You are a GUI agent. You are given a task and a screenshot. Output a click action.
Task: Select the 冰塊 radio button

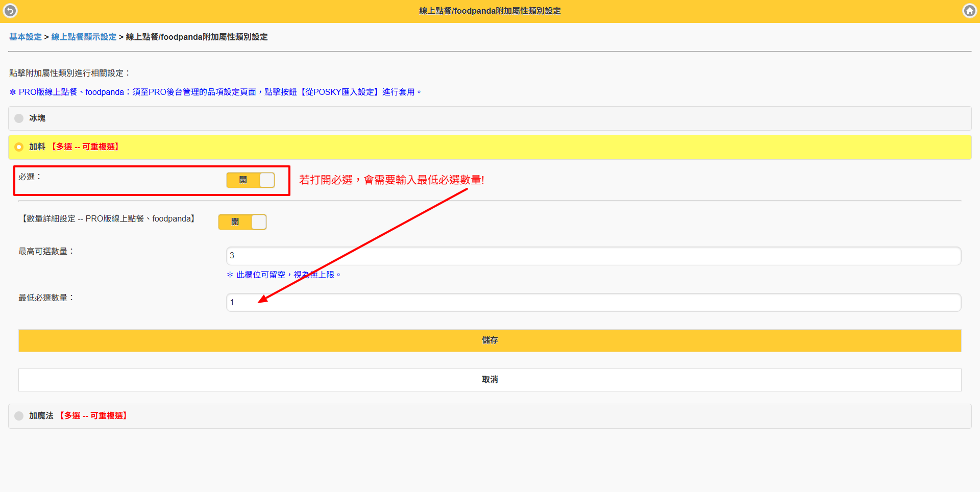click(19, 118)
